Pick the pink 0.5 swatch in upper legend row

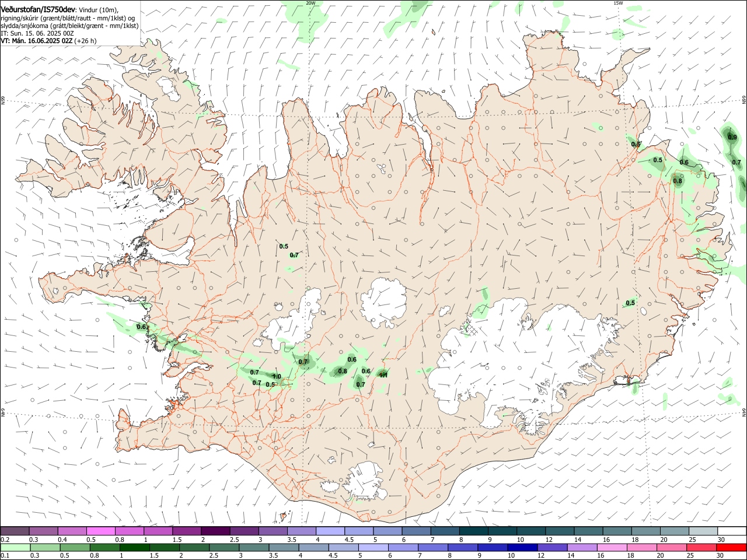[x=101, y=531]
